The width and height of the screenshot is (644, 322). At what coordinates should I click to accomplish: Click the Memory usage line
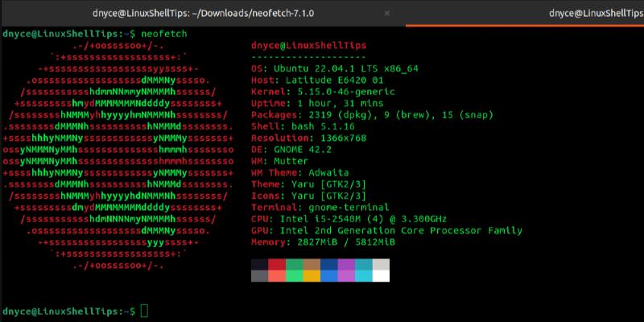(x=323, y=242)
